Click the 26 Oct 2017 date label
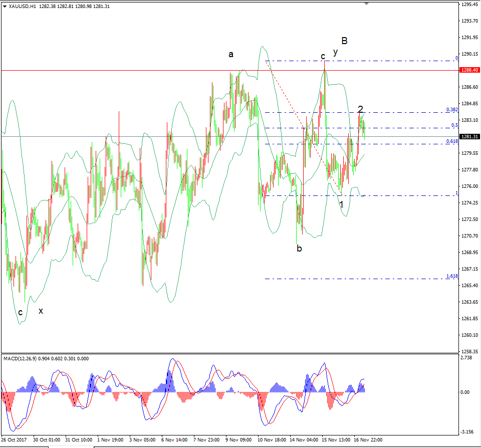This screenshot has width=481, height=448. pyautogui.click(x=14, y=439)
